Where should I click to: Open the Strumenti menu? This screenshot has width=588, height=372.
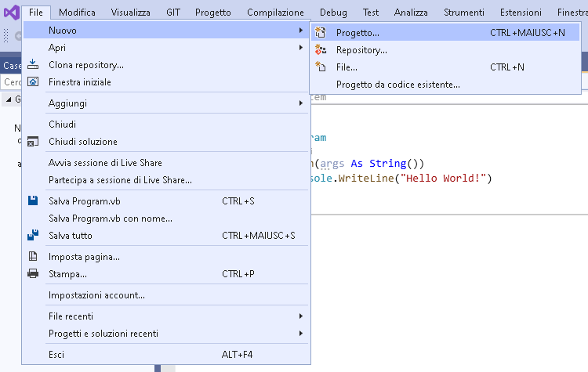click(x=464, y=13)
